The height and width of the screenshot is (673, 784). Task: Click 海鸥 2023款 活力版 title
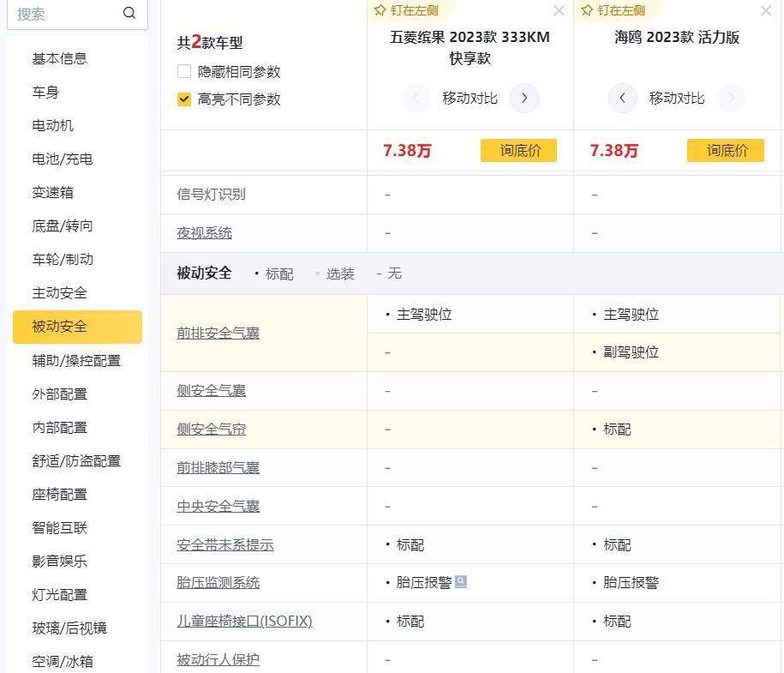[x=677, y=38]
